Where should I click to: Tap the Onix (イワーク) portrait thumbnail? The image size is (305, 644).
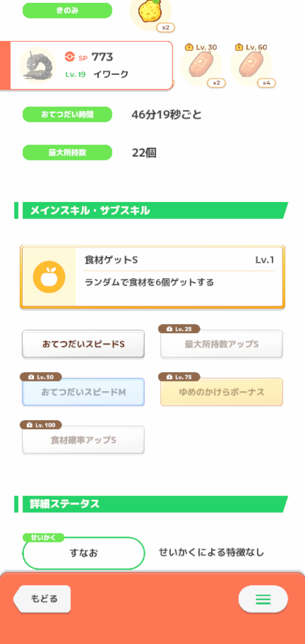click(38, 65)
